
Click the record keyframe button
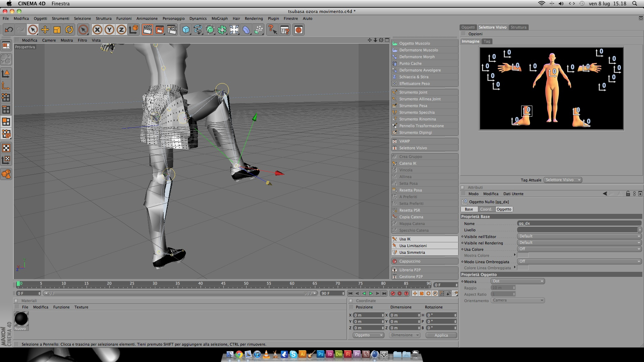[x=393, y=293]
